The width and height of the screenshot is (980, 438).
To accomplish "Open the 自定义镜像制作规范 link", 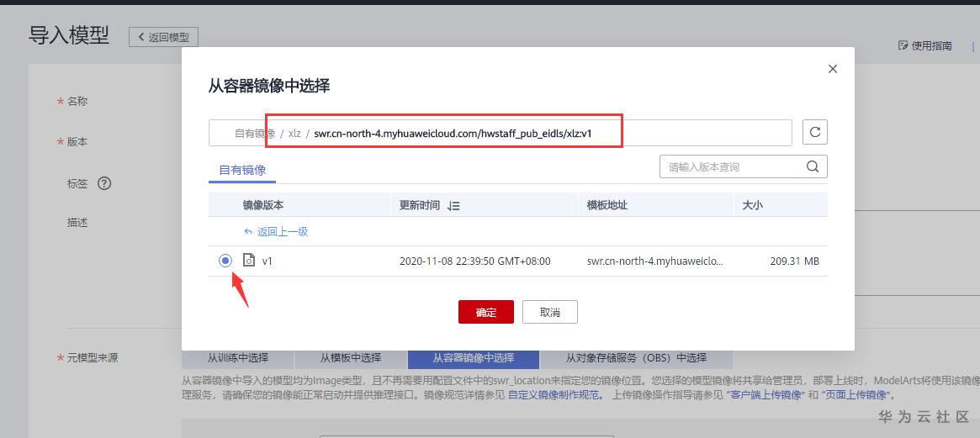I will tap(556, 395).
